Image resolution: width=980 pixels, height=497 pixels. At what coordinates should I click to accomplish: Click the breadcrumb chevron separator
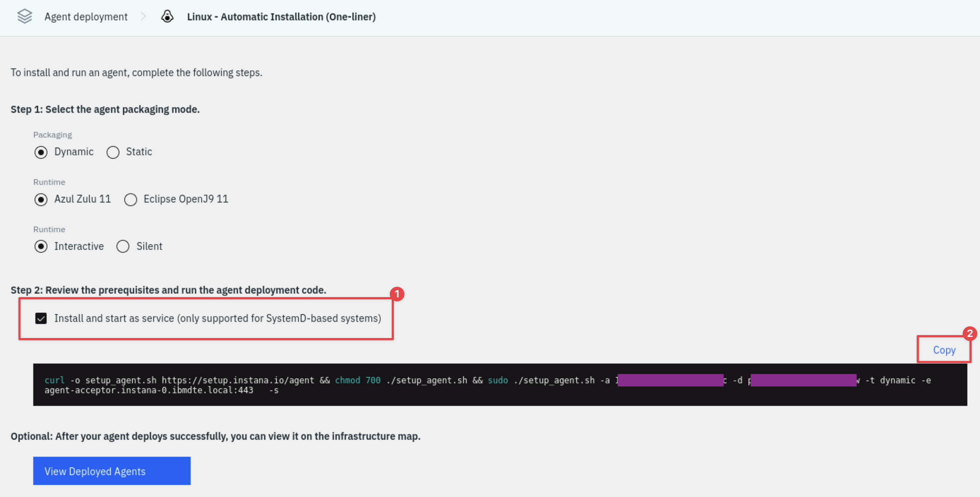click(x=144, y=16)
